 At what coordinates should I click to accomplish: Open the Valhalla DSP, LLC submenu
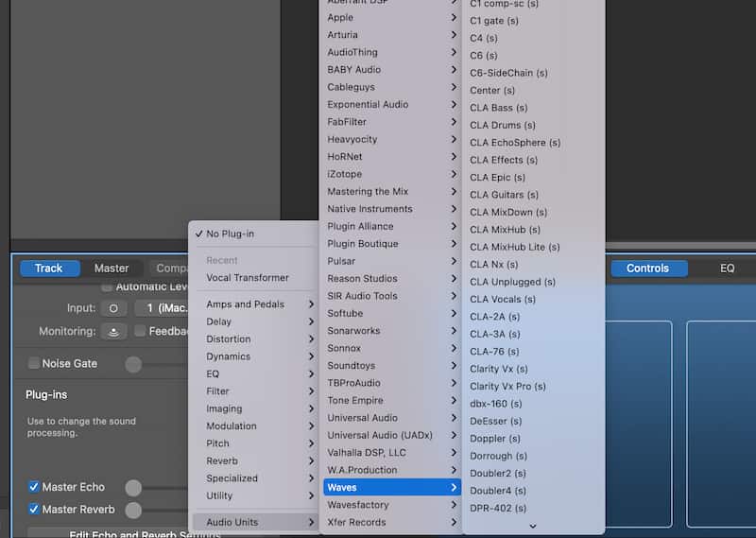tap(391, 453)
